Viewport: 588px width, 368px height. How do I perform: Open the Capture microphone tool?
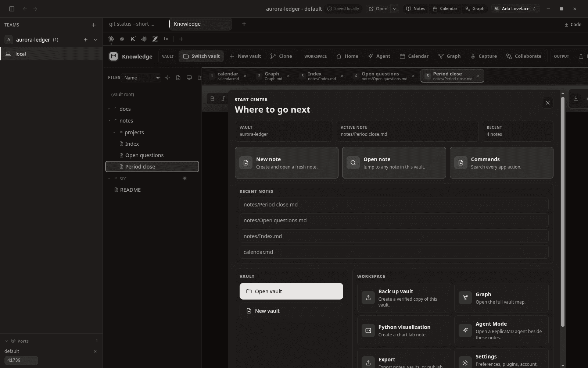[x=484, y=56]
